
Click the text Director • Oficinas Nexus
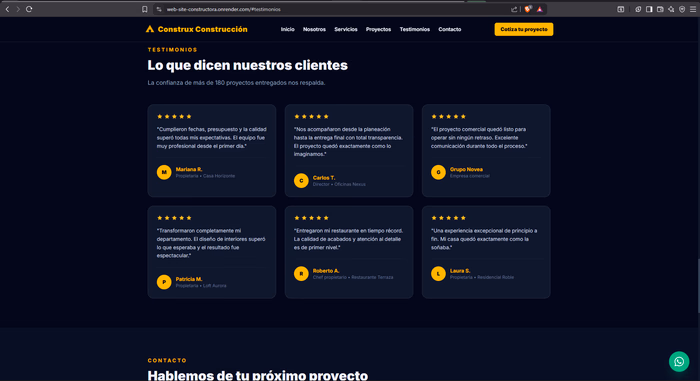pyautogui.click(x=339, y=184)
